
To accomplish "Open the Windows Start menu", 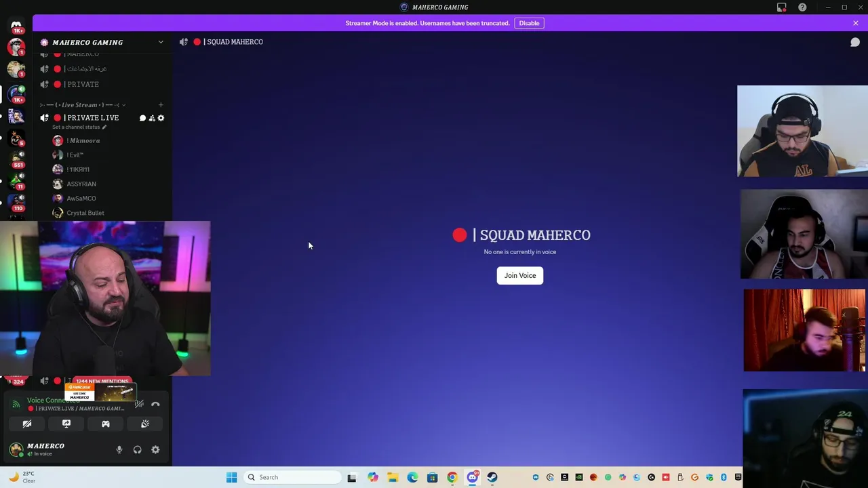I will (x=231, y=477).
